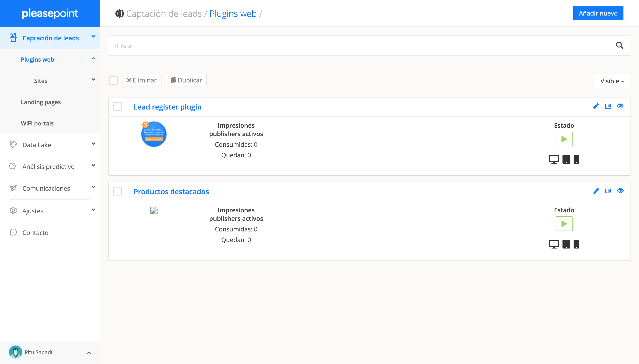This screenshot has width=639, height=364.
Task: Open the statistics chart icon for Lead register plugin
Action: [x=608, y=106]
